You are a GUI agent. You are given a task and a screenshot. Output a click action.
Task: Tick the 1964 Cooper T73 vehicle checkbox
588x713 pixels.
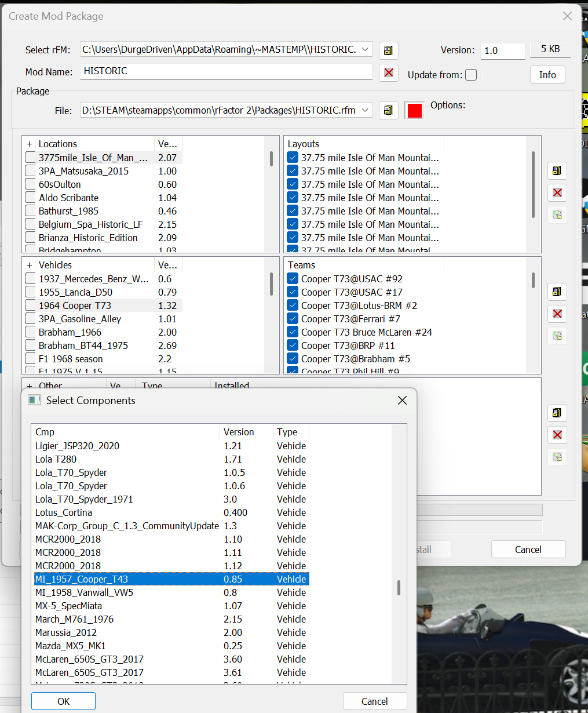31,305
